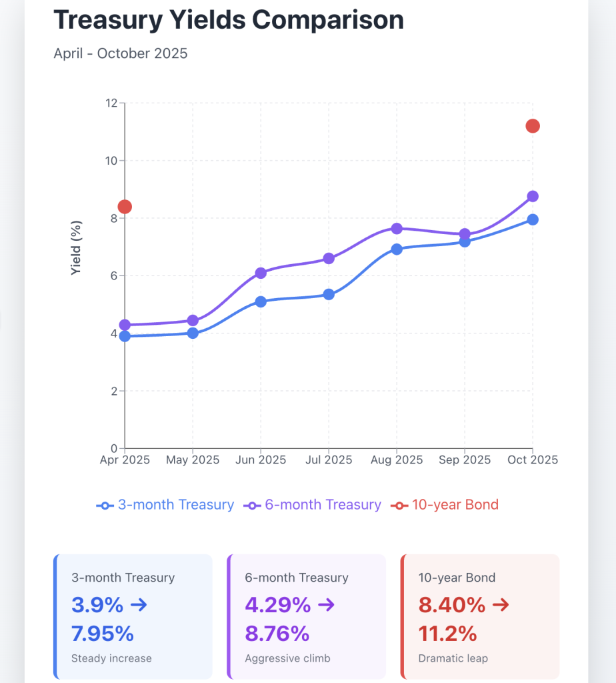This screenshot has height=683, width=616.
Task: Click the red 10-year Bond point at Apr 2025
Action: (x=125, y=207)
